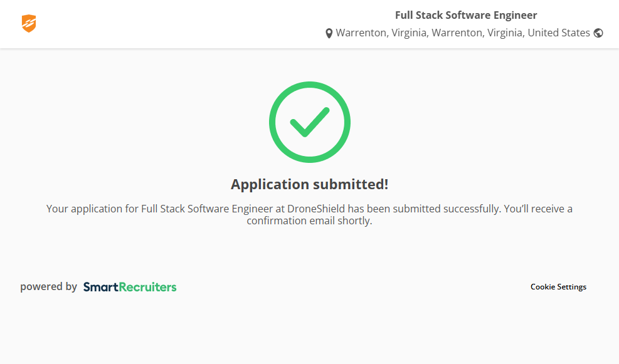Image resolution: width=619 pixels, height=364 pixels.
Task: Click the green checkmark success icon
Action: [309, 122]
